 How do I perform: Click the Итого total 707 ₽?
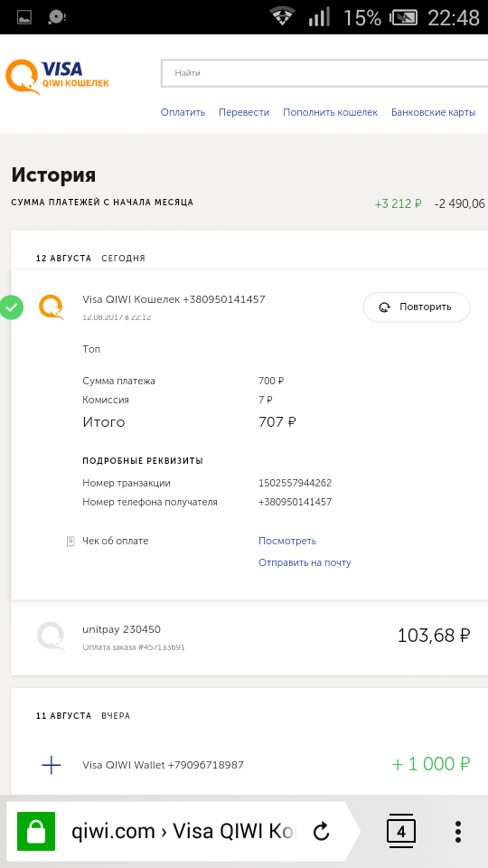coord(277,422)
